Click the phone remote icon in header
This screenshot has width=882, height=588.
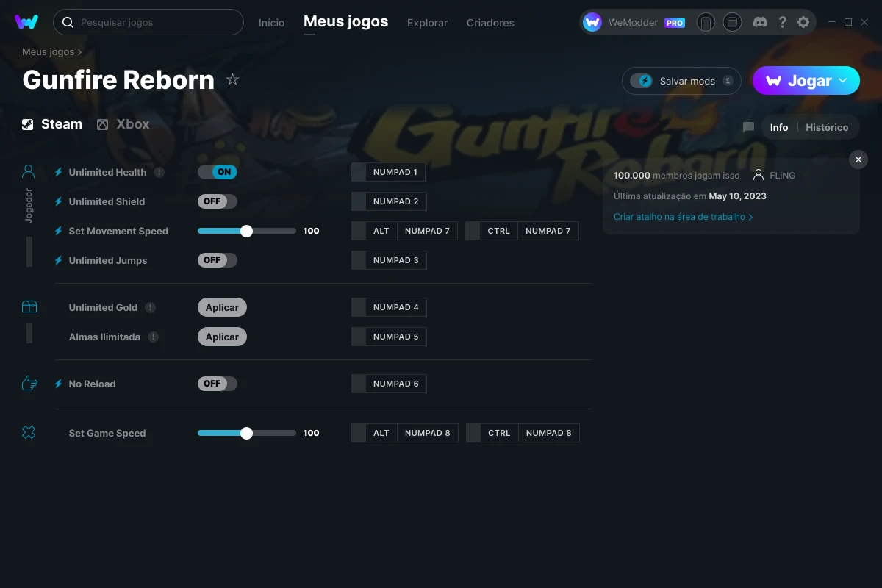[706, 22]
